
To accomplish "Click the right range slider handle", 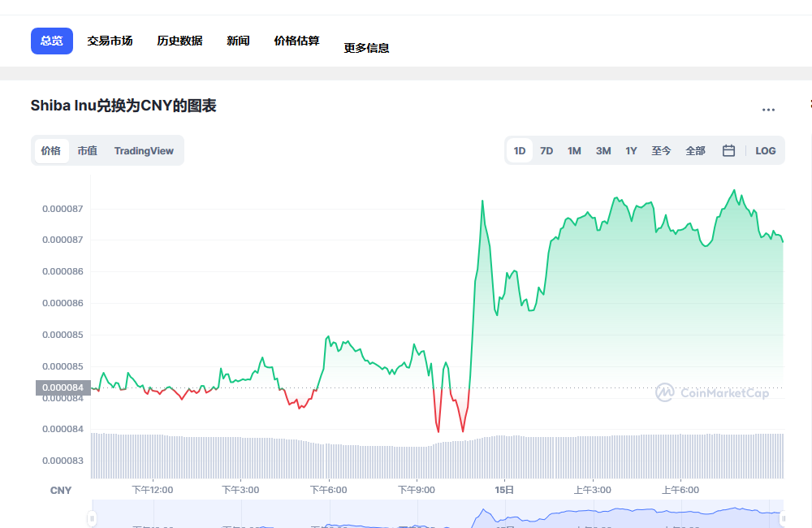I will tap(784, 518).
